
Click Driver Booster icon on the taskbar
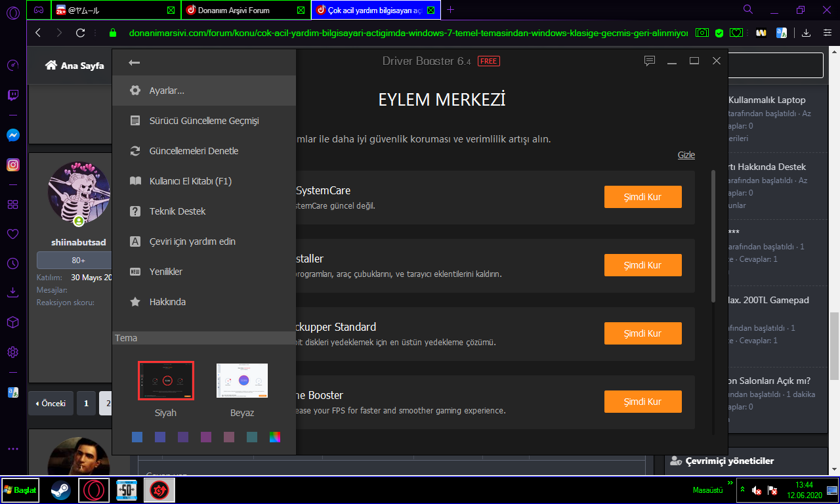(x=159, y=490)
